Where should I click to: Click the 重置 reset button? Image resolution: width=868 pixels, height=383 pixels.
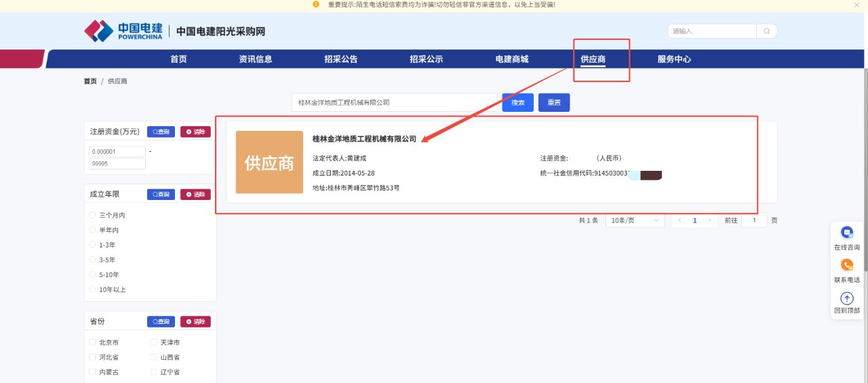tap(554, 102)
